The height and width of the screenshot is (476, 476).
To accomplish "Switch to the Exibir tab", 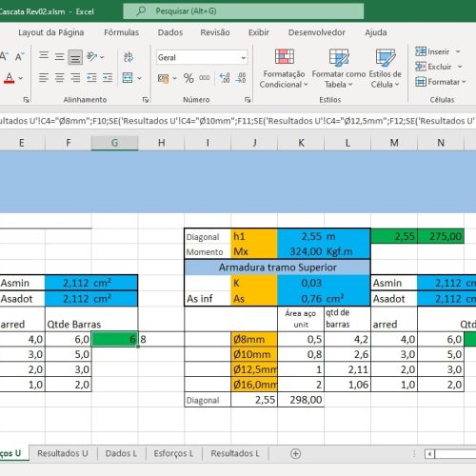I will click(x=259, y=32).
